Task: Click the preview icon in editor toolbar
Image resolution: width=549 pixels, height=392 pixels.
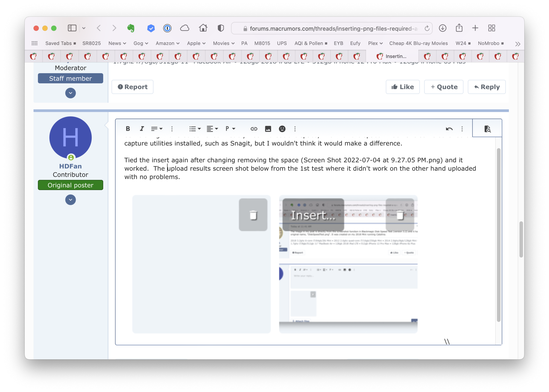Action: pyautogui.click(x=487, y=129)
